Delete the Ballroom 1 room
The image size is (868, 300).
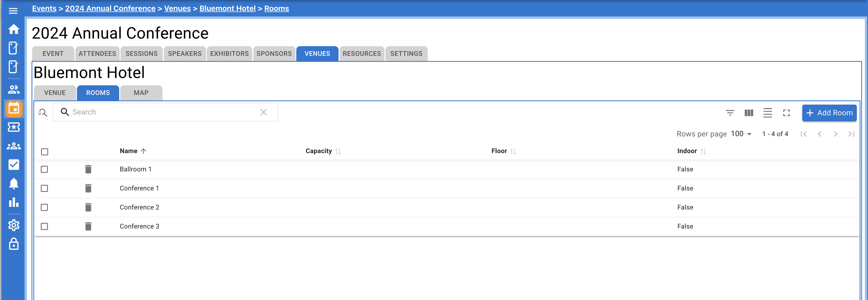[x=88, y=169]
